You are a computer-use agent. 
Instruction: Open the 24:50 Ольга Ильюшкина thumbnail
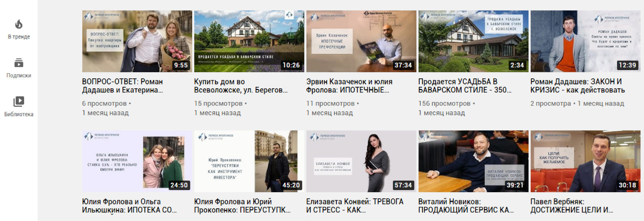pos(137,161)
